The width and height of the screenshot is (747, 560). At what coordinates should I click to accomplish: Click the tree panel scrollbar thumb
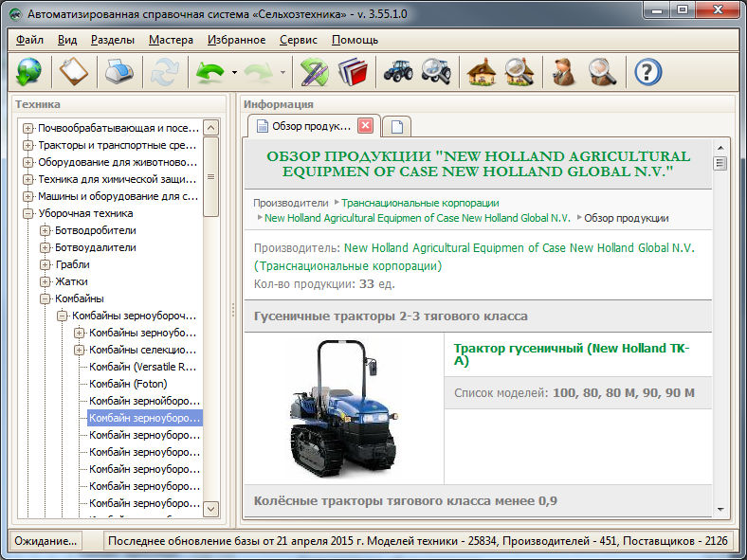click(210, 176)
